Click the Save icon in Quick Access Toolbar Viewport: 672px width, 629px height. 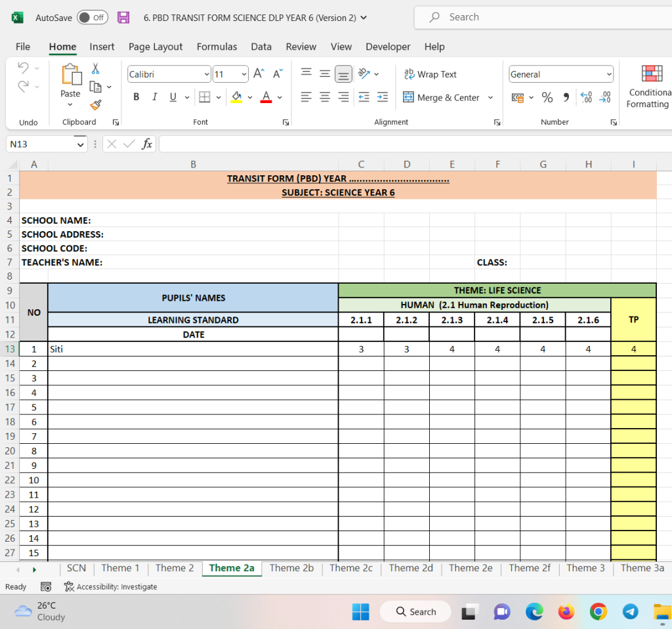(123, 17)
